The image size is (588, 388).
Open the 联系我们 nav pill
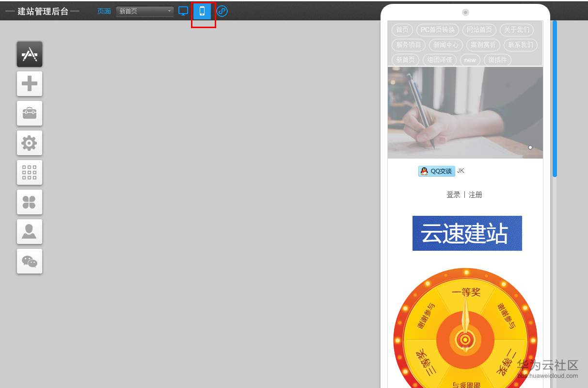click(x=521, y=45)
